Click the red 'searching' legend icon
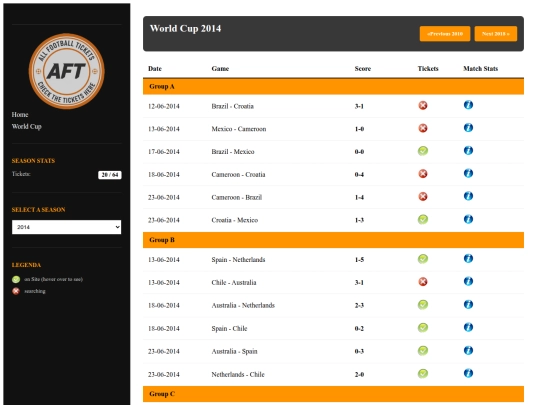The width and height of the screenshot is (540, 405). [16, 291]
